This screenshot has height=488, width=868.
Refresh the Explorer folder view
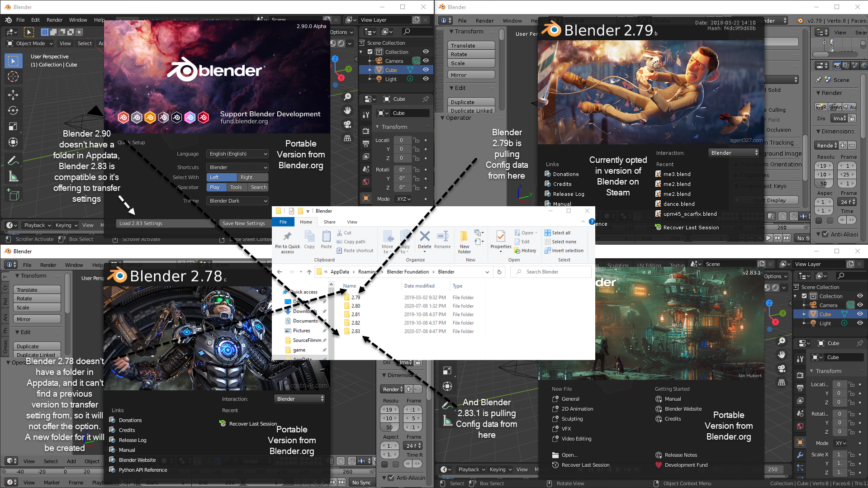[499, 272]
